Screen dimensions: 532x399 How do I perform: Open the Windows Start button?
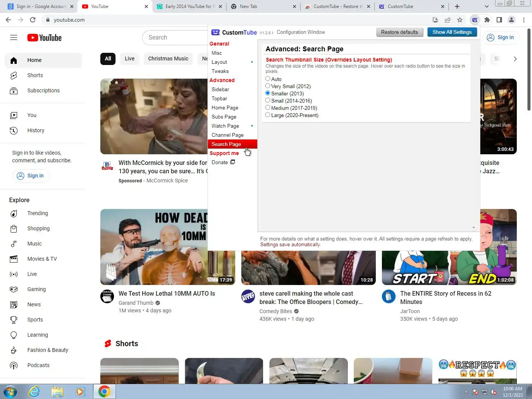[x=10, y=391]
